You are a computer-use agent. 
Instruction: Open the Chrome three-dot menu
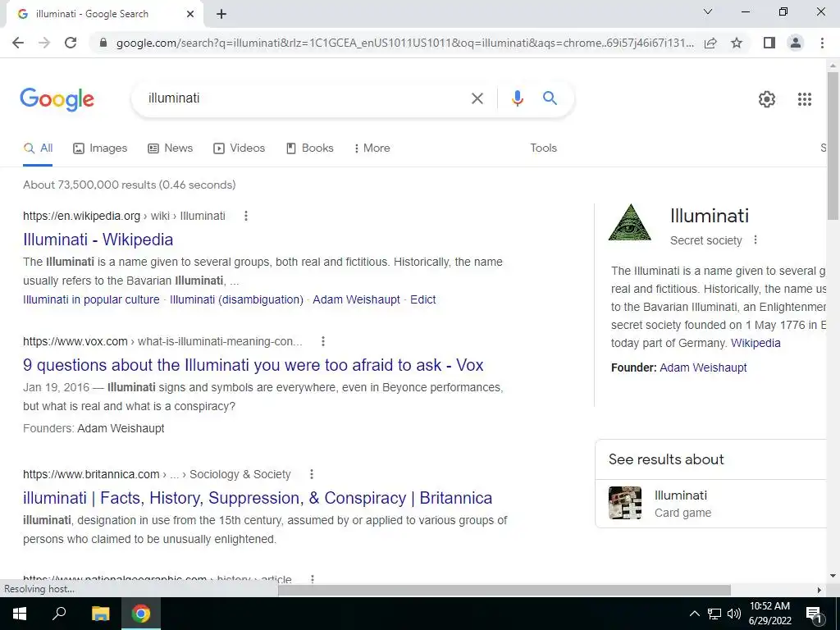822,43
